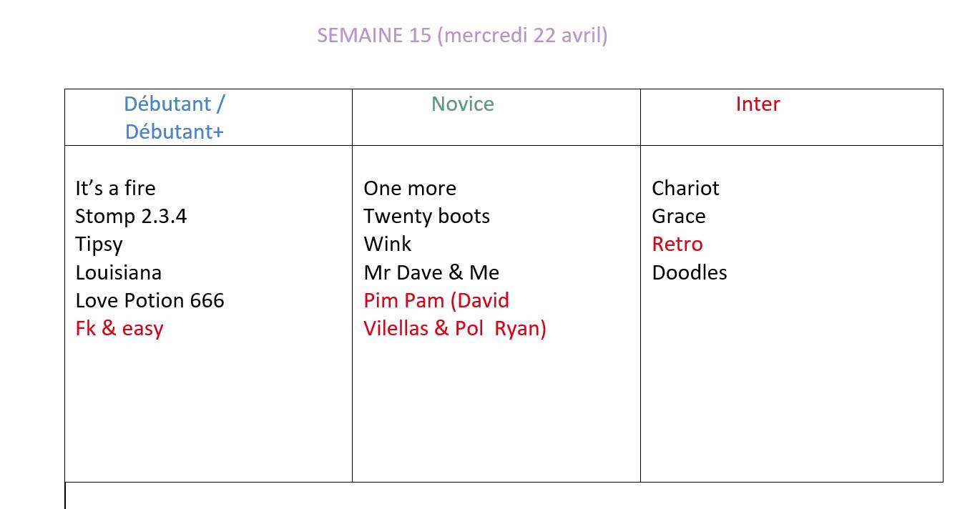This screenshot has height=509, width=980.
Task: Click the red Pim Pam (David line
Action: pos(436,300)
